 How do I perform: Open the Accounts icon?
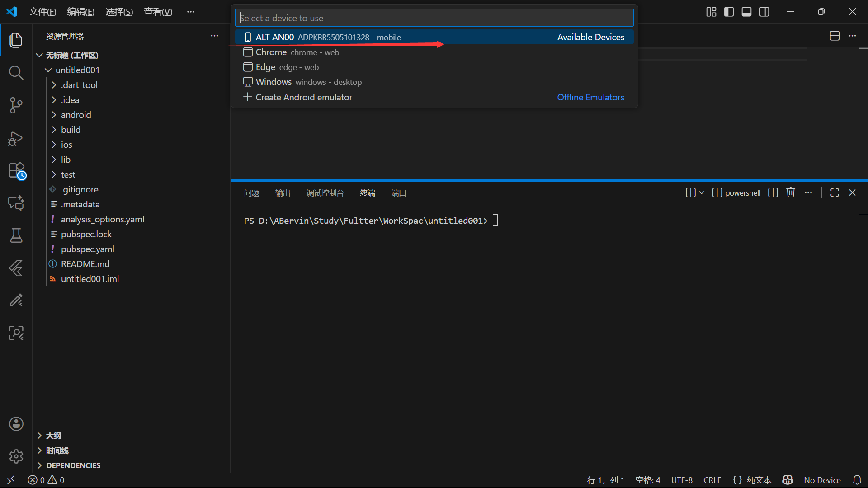coord(16,424)
